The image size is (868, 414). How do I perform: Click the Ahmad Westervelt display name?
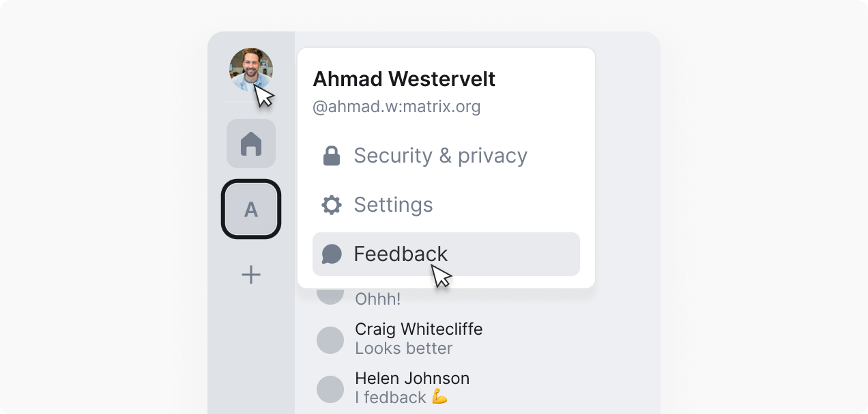pos(404,79)
